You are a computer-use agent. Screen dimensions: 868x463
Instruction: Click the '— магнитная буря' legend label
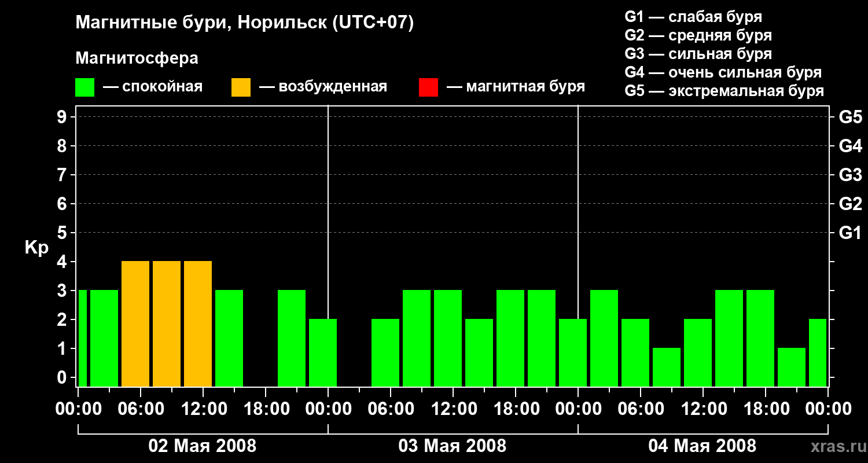516,87
